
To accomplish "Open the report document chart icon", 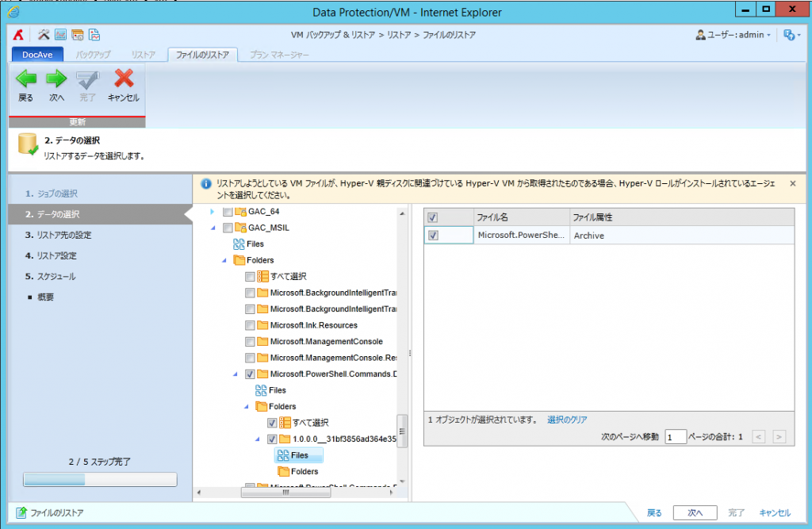I will (x=94, y=35).
